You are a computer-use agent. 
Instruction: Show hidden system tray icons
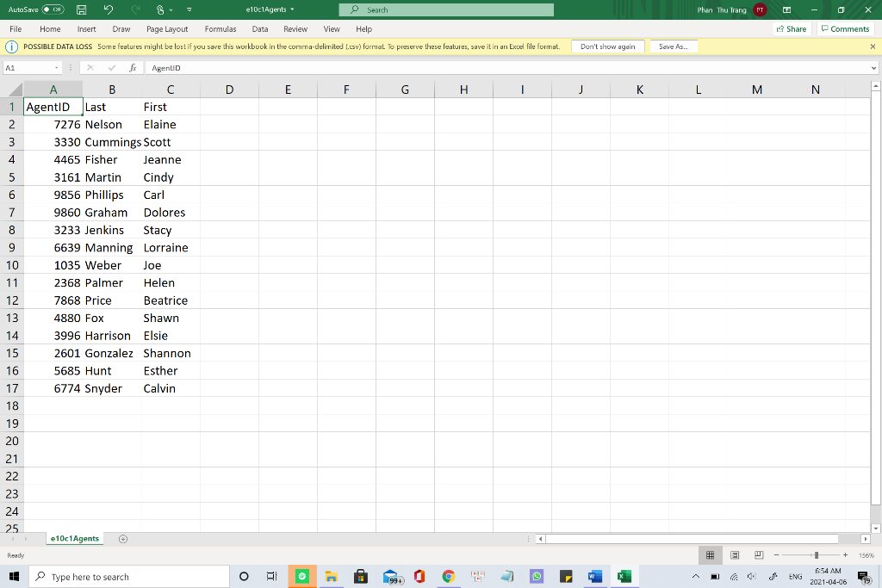pyautogui.click(x=696, y=577)
